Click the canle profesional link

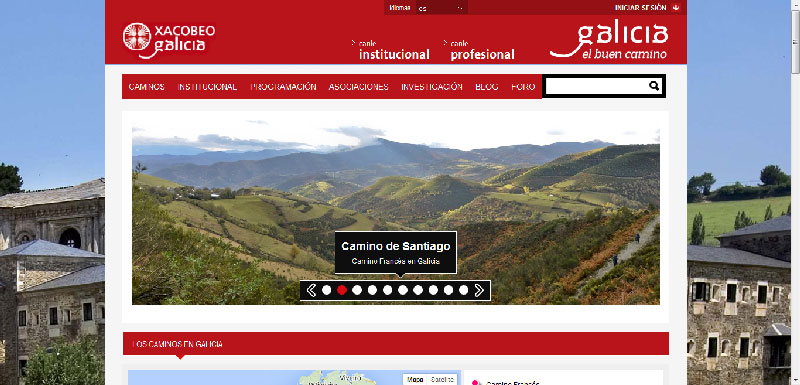coord(480,50)
